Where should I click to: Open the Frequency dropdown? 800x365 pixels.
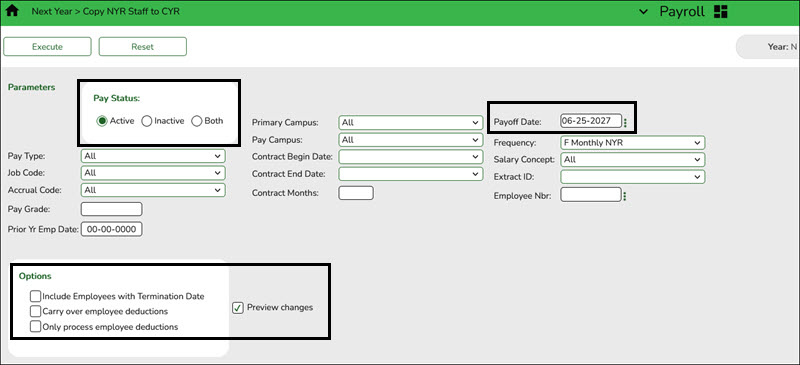coord(633,142)
